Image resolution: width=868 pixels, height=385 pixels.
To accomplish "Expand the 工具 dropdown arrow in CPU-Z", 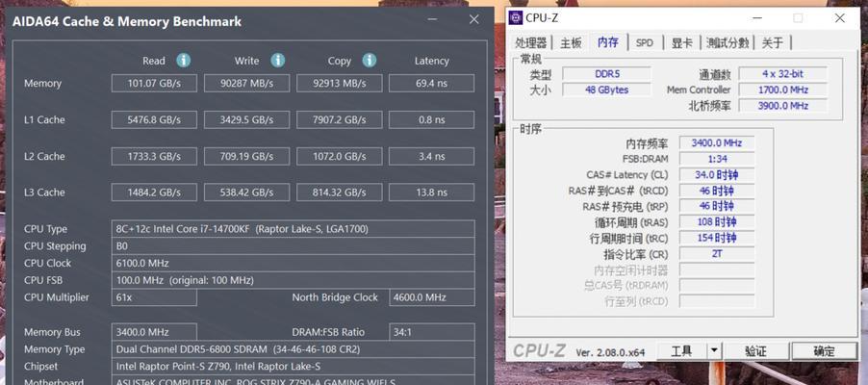I will click(714, 350).
